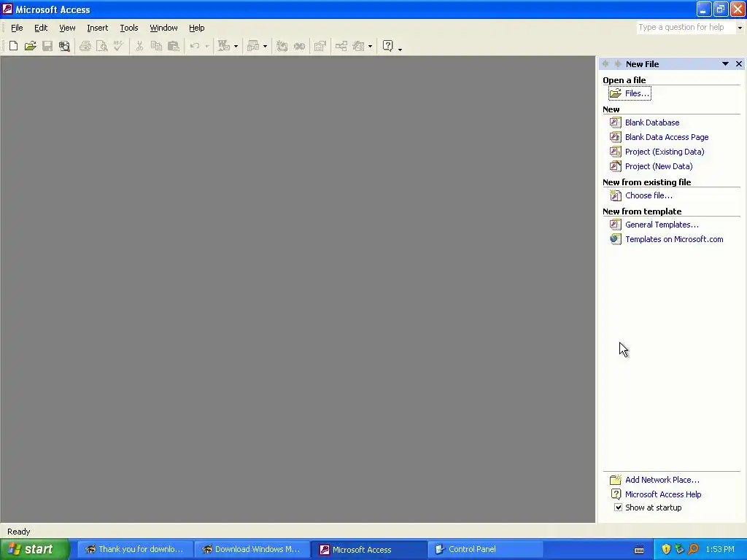This screenshot has height=560, width=747.
Task: Click the Microsoft Script Editor icon
Action: coord(299,46)
